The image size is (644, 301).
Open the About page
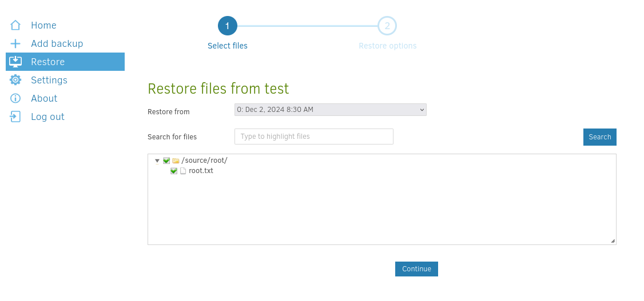coord(65,98)
